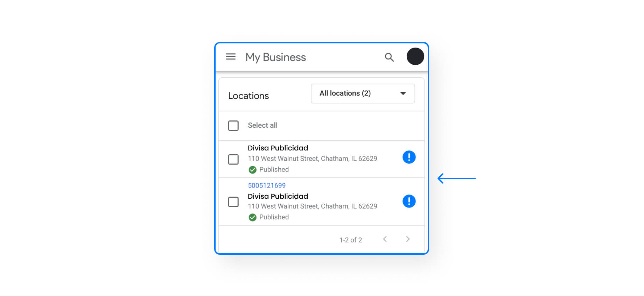Image resolution: width=644 pixels, height=296 pixels.
Task: Click the first row's Published status
Action: pyautogui.click(x=269, y=170)
